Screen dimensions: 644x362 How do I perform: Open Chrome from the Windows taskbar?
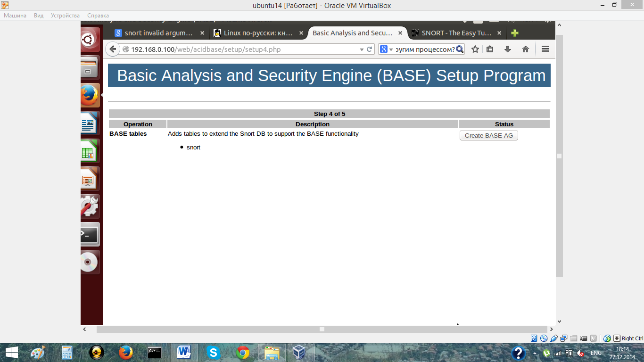(x=243, y=353)
